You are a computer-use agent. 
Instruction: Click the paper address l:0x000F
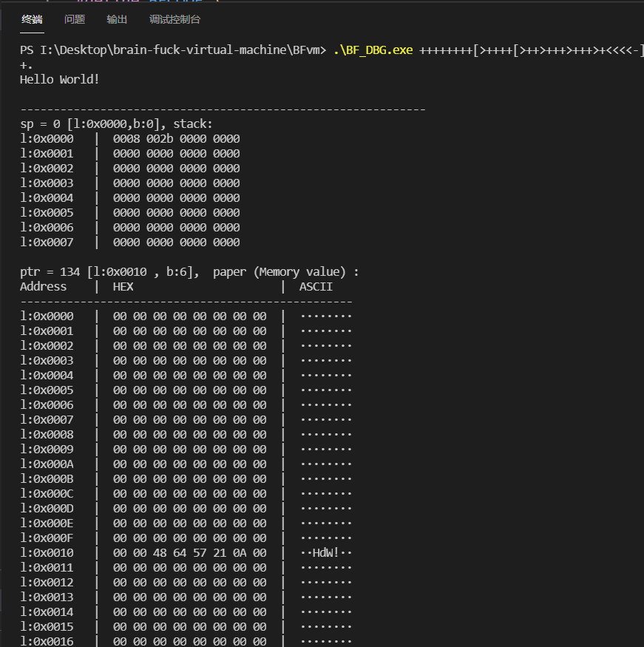coord(47,538)
